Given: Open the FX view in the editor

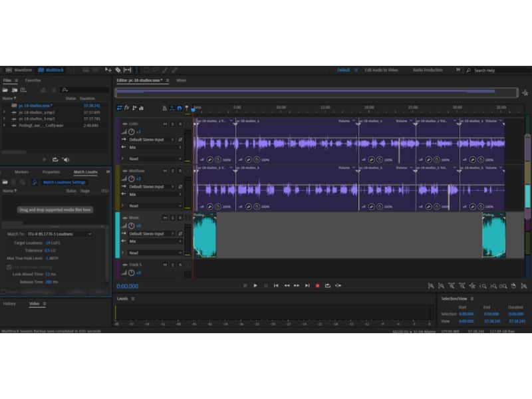Looking at the screenshot, I should 126,108.
